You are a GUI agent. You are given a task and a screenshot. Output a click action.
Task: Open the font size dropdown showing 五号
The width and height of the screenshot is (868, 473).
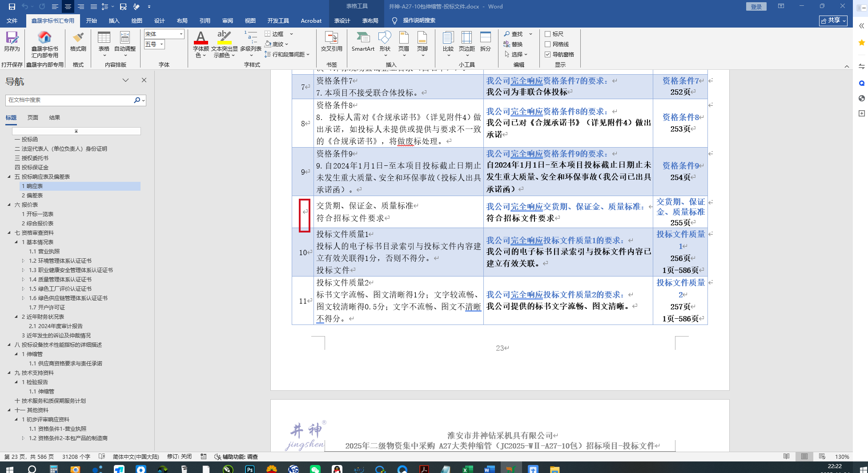(x=161, y=44)
